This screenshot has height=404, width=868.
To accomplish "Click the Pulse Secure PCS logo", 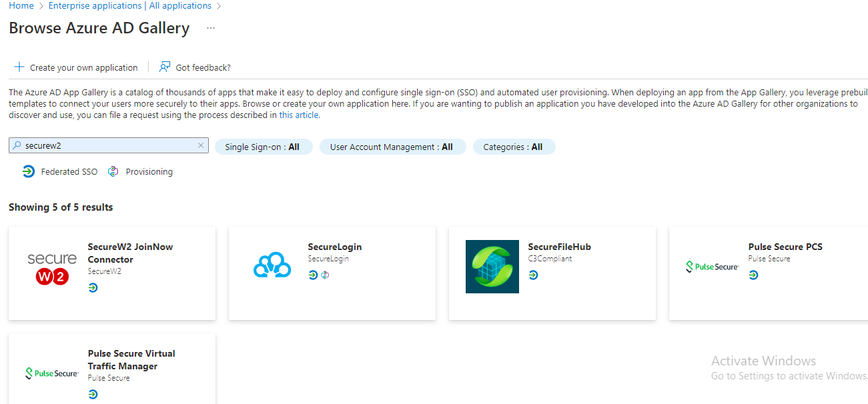I will [713, 267].
